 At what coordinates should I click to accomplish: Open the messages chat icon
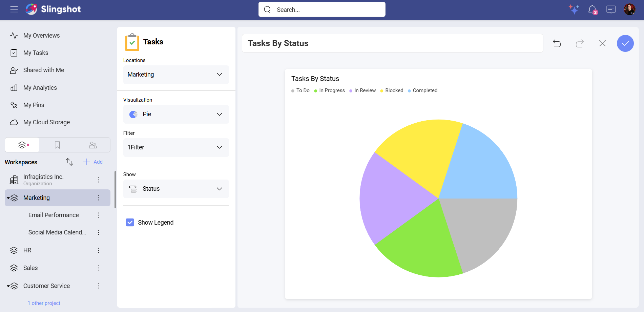pyautogui.click(x=610, y=9)
